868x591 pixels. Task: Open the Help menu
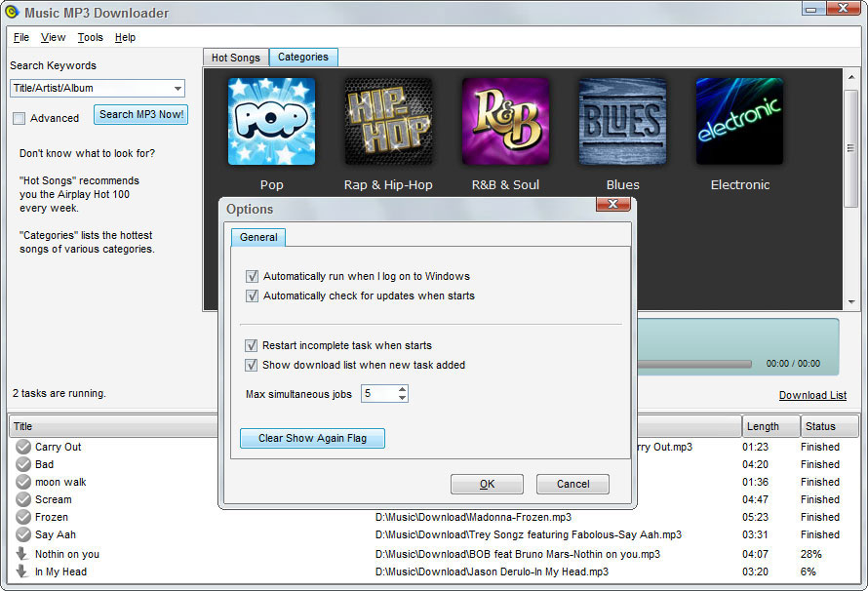(125, 37)
